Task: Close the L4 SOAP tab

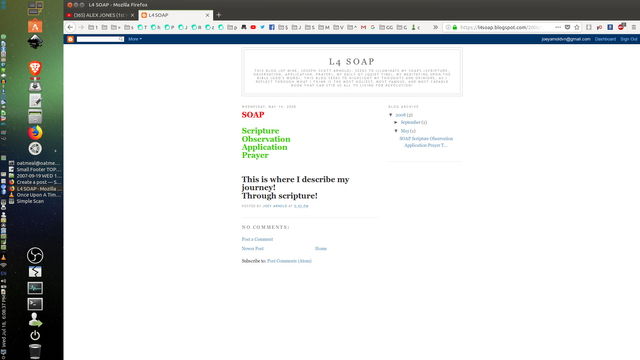Action: (x=207, y=15)
